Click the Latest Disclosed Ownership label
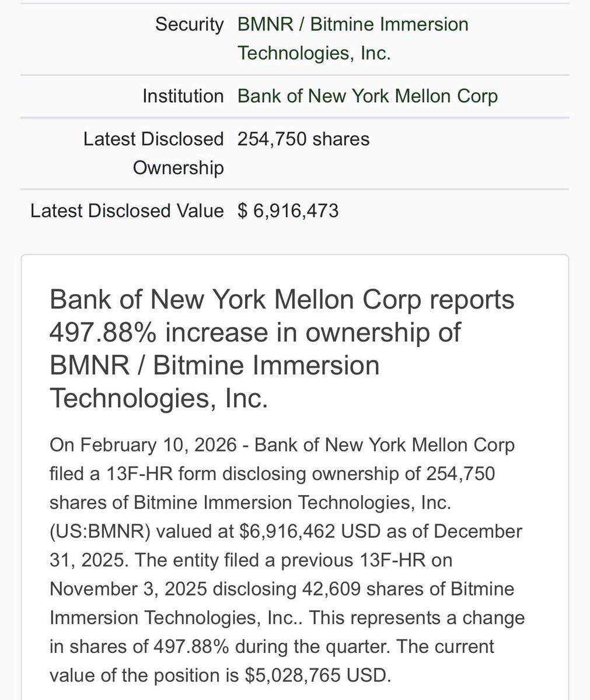Image resolution: width=590 pixels, height=700 pixels. coord(153,153)
